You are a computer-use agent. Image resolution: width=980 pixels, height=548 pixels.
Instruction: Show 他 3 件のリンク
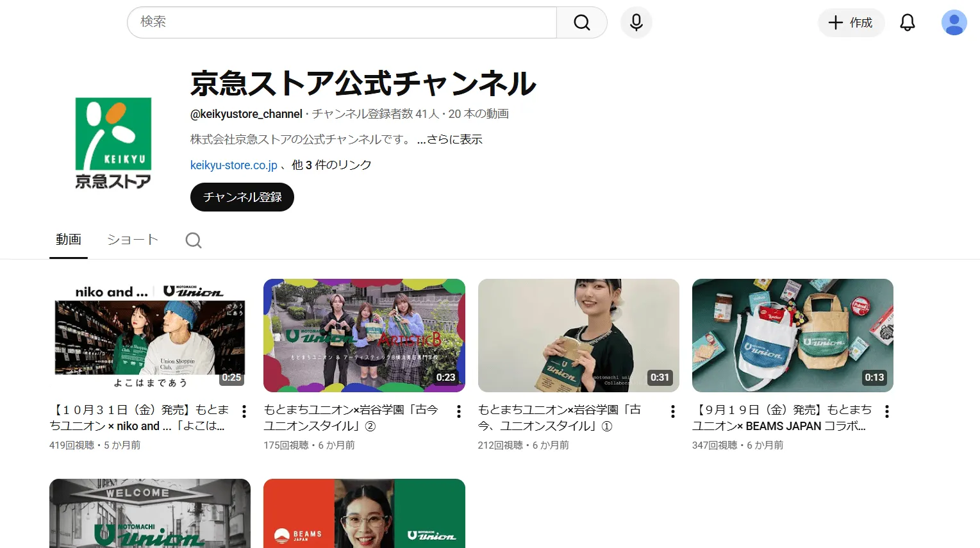[331, 165]
